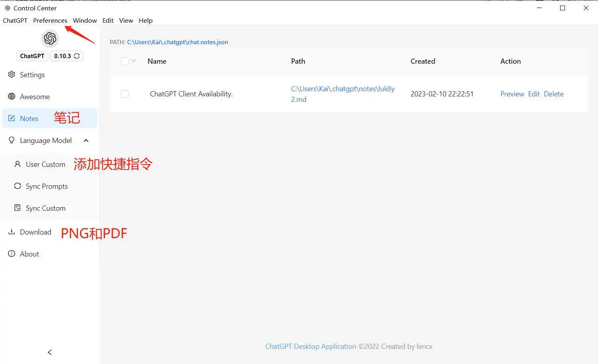Click the Control Center title bar icon
The height and width of the screenshot is (364, 598).
pos(7,8)
